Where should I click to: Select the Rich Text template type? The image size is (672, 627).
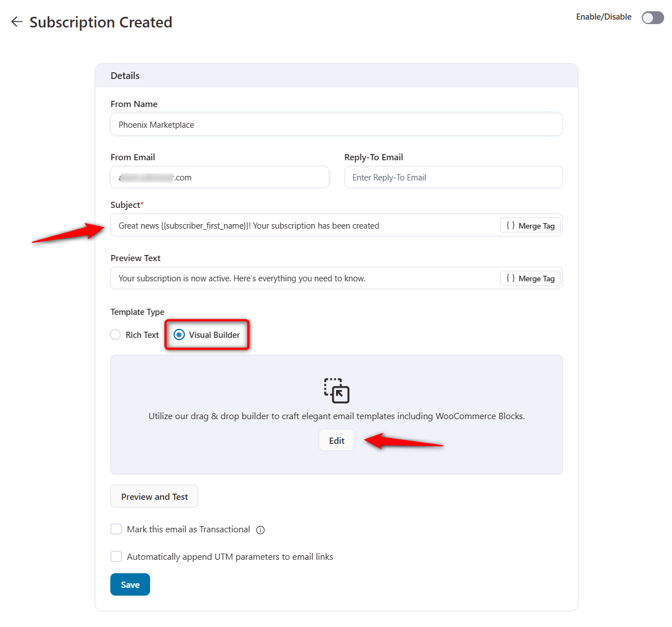point(115,335)
